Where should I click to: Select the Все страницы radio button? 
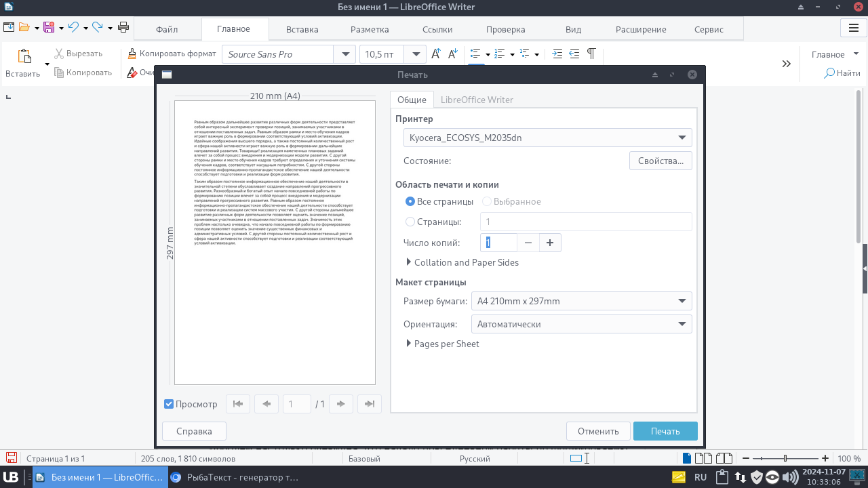click(x=410, y=201)
